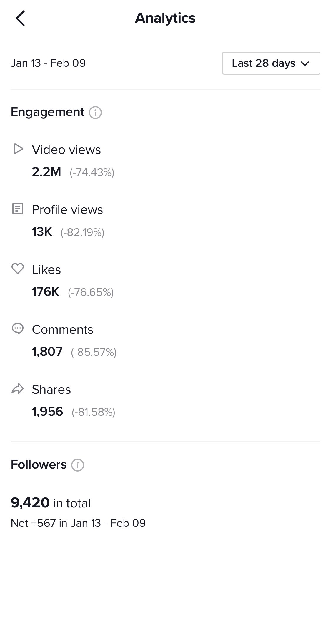Image resolution: width=331 pixels, height=644 pixels.
Task: Tap the 9,420 in total followers
Action: click(x=51, y=503)
